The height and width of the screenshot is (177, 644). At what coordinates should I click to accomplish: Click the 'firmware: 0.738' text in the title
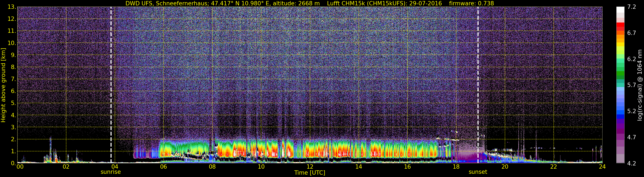pyautogui.click(x=471, y=3)
